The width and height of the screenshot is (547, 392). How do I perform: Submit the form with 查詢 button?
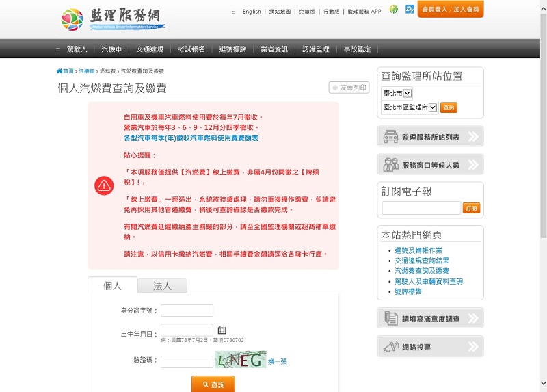point(213,384)
